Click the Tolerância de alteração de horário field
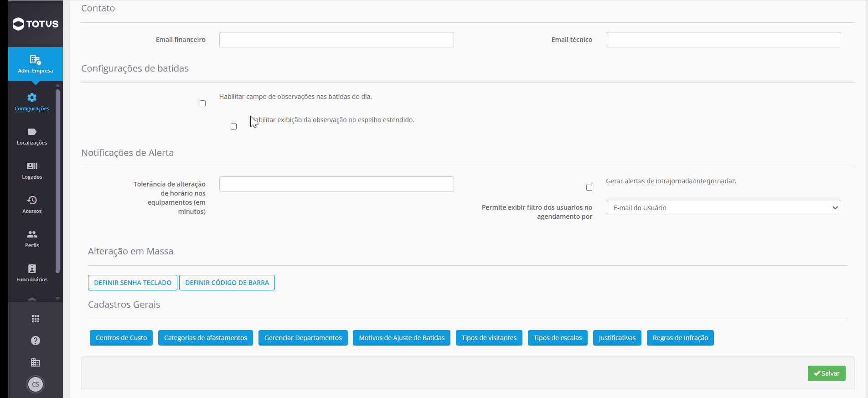 [x=336, y=184]
